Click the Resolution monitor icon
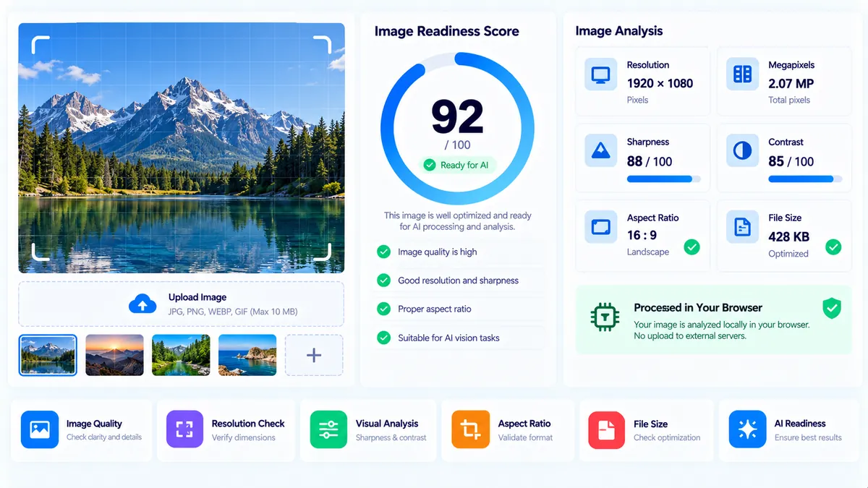 pos(600,74)
